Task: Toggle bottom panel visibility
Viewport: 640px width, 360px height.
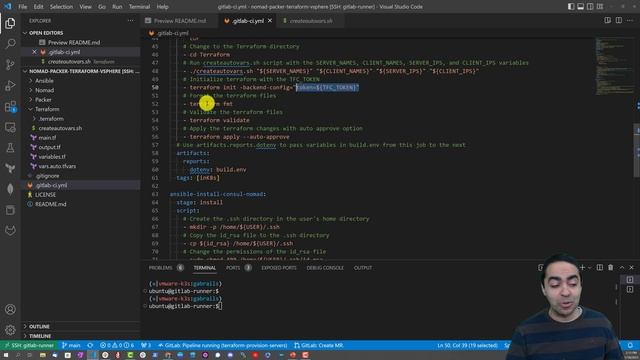Action: click(580, 7)
